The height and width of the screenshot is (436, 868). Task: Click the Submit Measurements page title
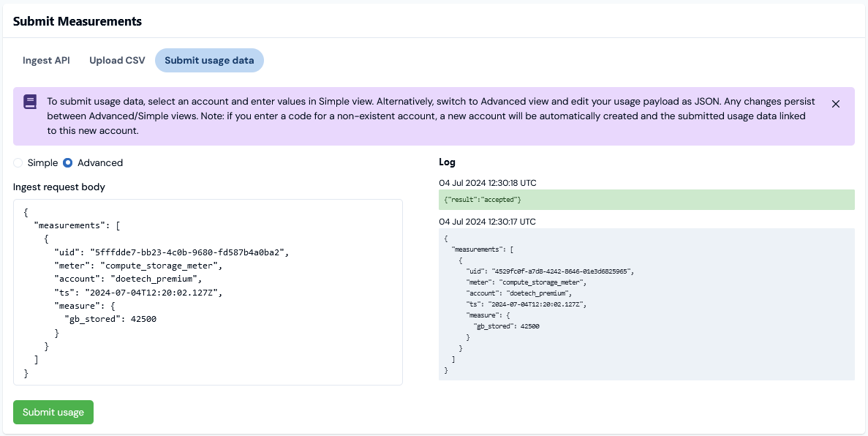77,21
